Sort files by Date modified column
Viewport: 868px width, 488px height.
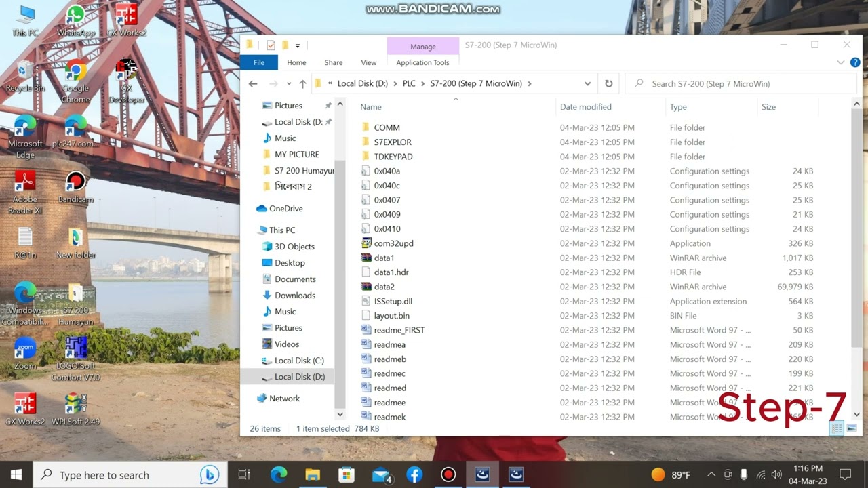coord(586,107)
